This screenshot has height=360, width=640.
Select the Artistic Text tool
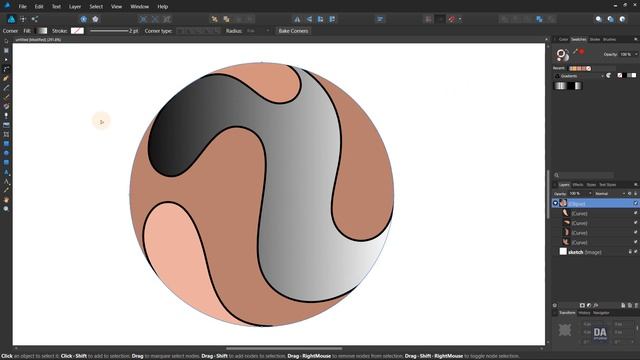pos(6,172)
